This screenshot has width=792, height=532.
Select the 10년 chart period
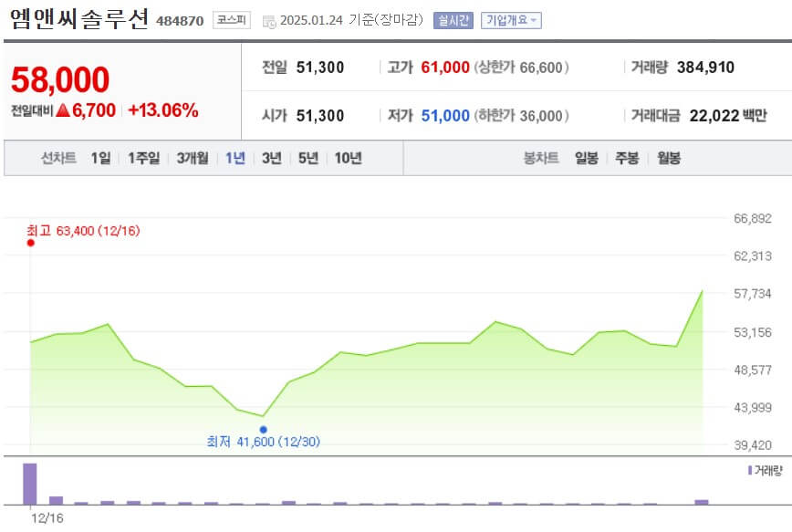[348, 157]
